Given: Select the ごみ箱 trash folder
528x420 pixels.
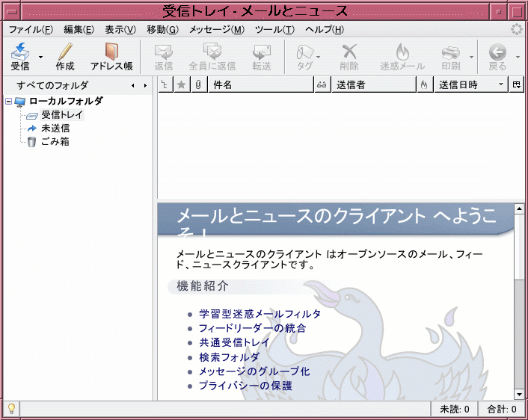Looking at the screenshot, I should [55, 142].
